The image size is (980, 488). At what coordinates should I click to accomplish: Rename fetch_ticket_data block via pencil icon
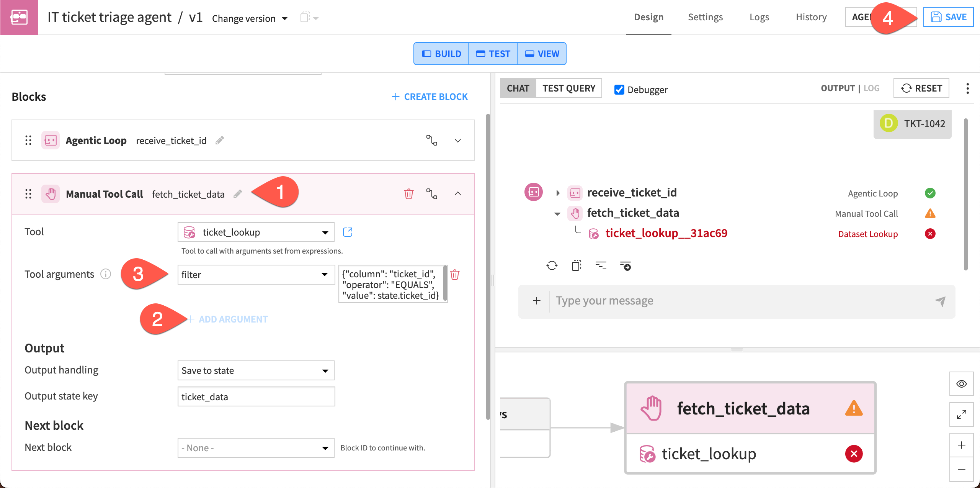[238, 194]
